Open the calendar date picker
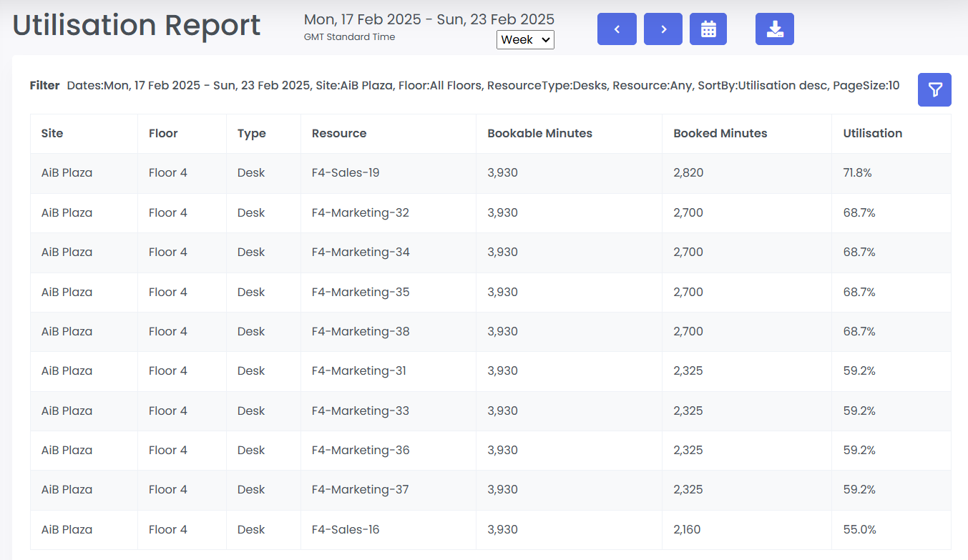 point(708,29)
